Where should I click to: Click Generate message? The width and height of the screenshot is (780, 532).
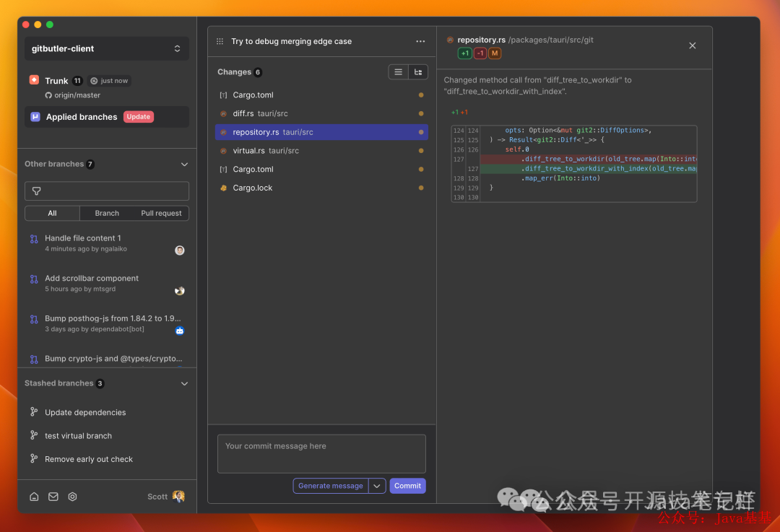331,486
